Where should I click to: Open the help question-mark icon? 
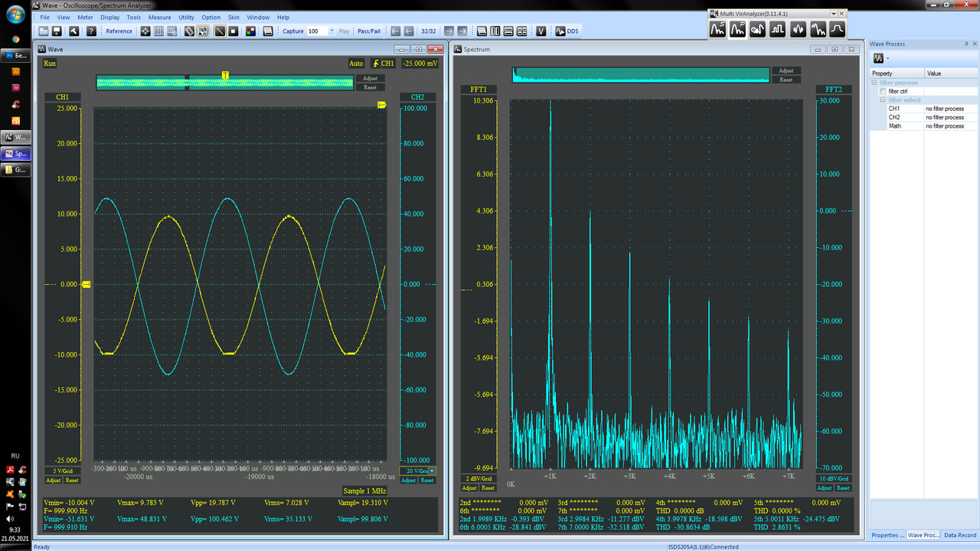point(92,31)
